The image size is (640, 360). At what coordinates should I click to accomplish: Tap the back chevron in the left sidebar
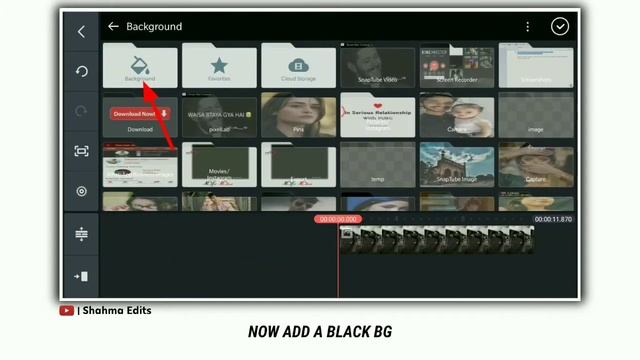click(81, 31)
